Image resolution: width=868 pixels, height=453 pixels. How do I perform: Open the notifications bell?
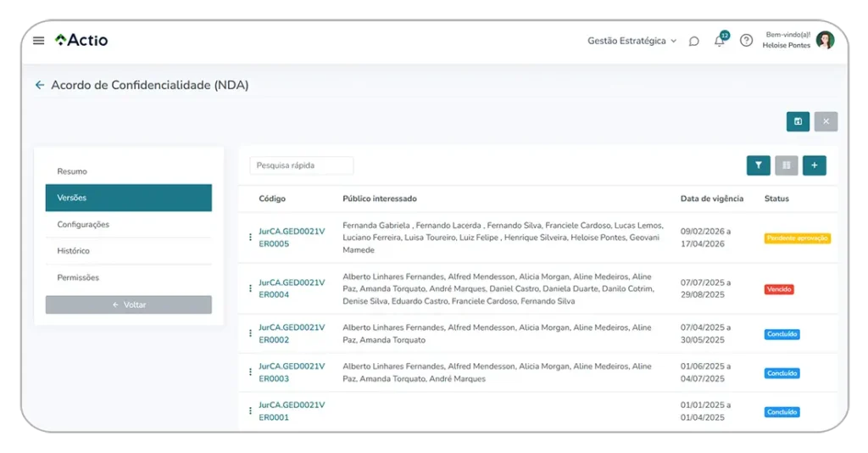(720, 41)
